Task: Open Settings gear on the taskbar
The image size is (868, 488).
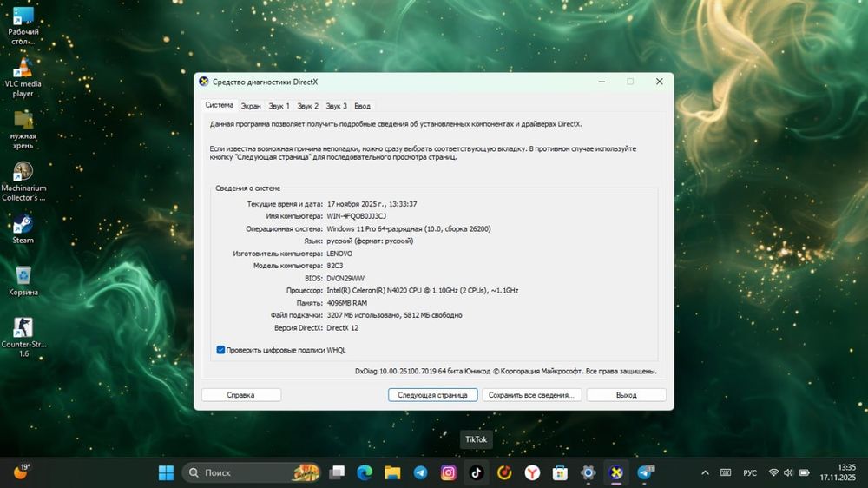Action: [x=588, y=472]
